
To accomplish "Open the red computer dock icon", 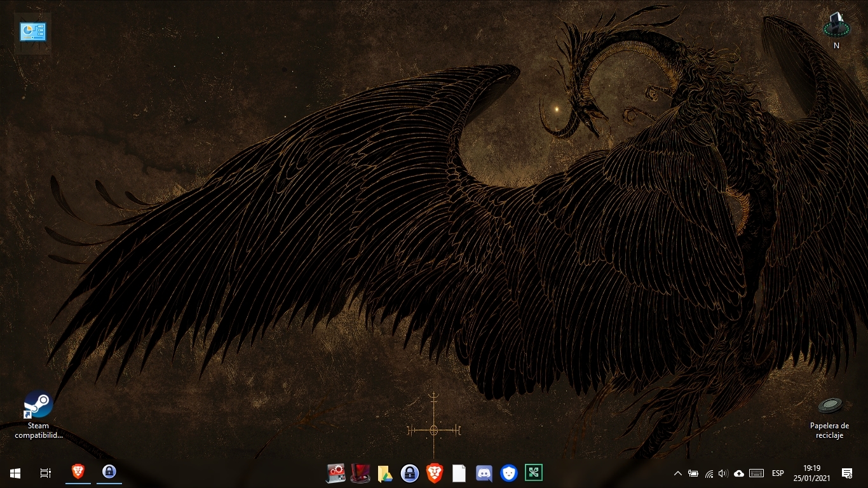I will pos(360,473).
